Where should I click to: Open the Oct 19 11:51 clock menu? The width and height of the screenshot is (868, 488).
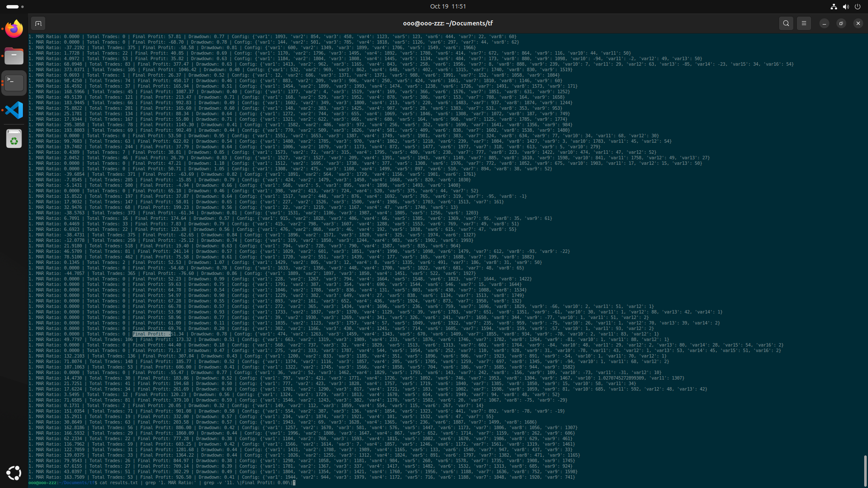click(x=448, y=6)
